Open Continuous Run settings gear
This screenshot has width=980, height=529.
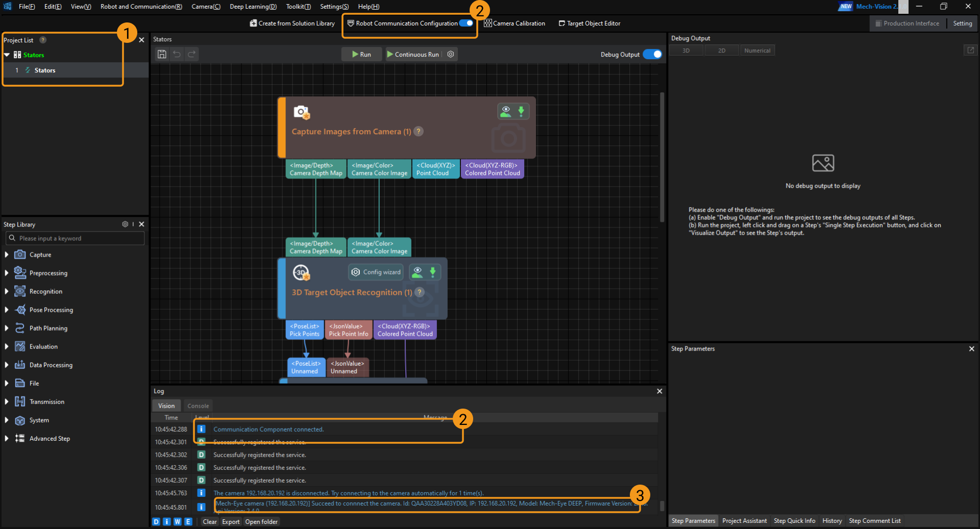click(x=451, y=54)
